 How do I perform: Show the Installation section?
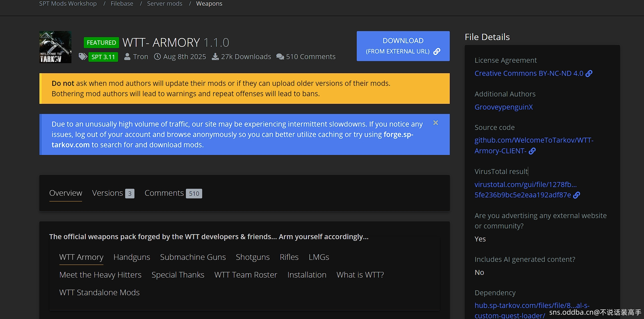307,275
